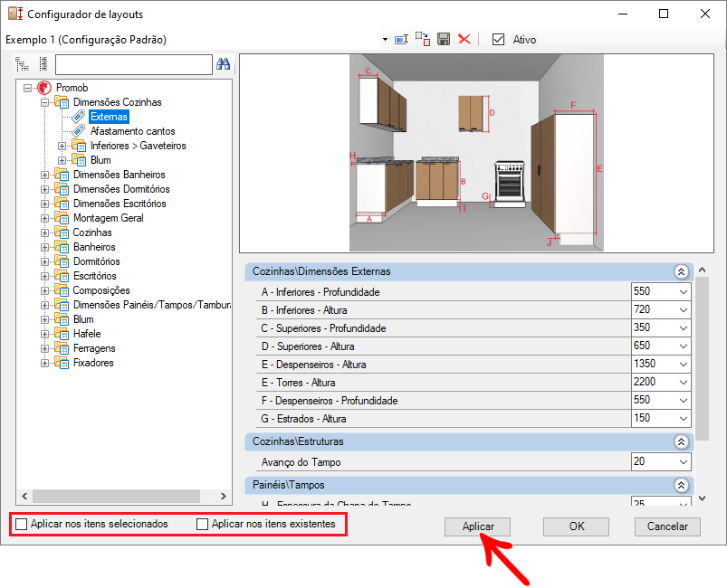Click the binoculars search icon
Image resolution: width=727 pixels, height=588 pixels.
point(224,64)
